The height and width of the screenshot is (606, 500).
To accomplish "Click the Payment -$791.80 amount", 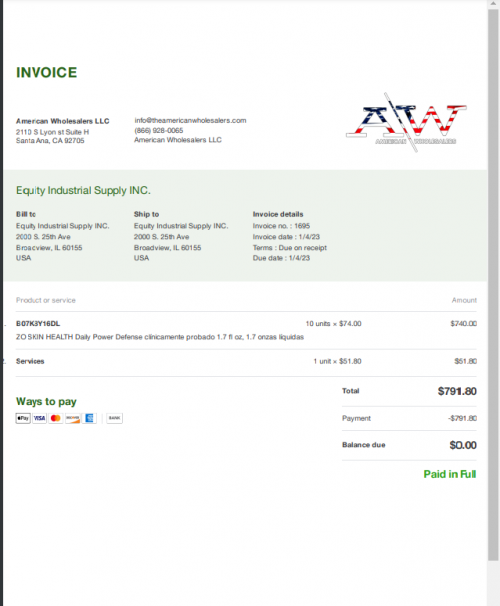I will (x=463, y=418).
